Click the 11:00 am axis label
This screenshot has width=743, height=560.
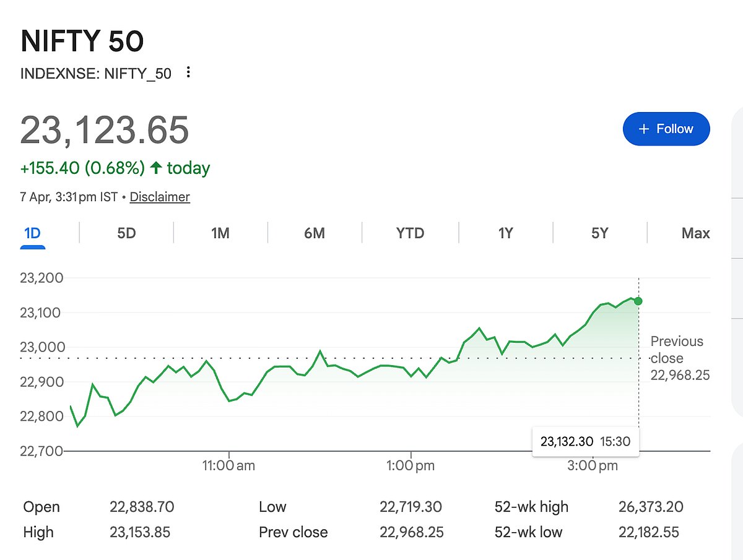[x=228, y=466]
